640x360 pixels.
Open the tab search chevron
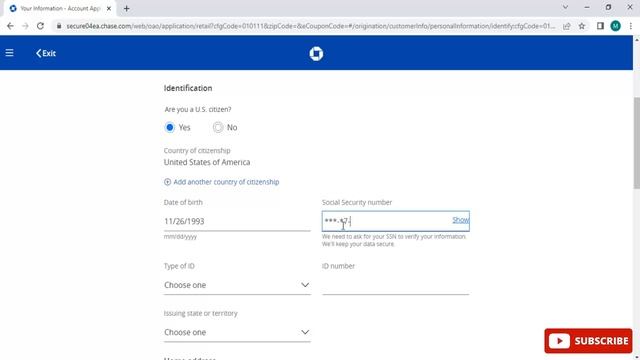coord(565,7)
